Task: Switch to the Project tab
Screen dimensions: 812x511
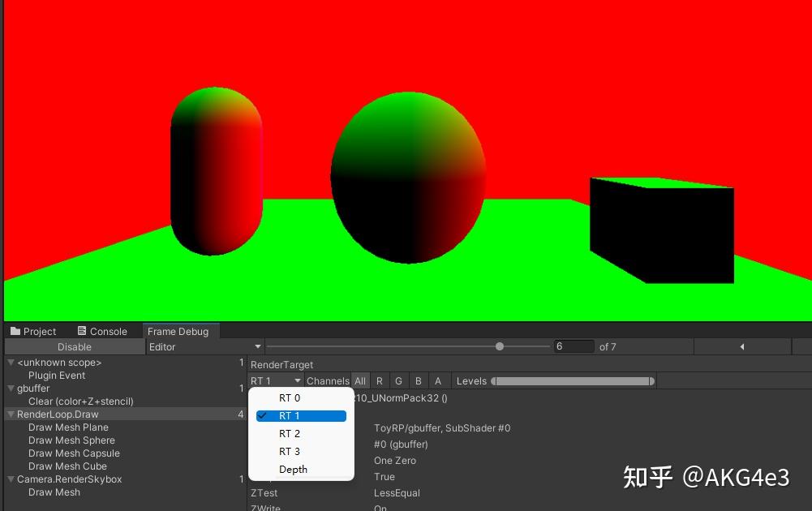Action: tap(39, 331)
